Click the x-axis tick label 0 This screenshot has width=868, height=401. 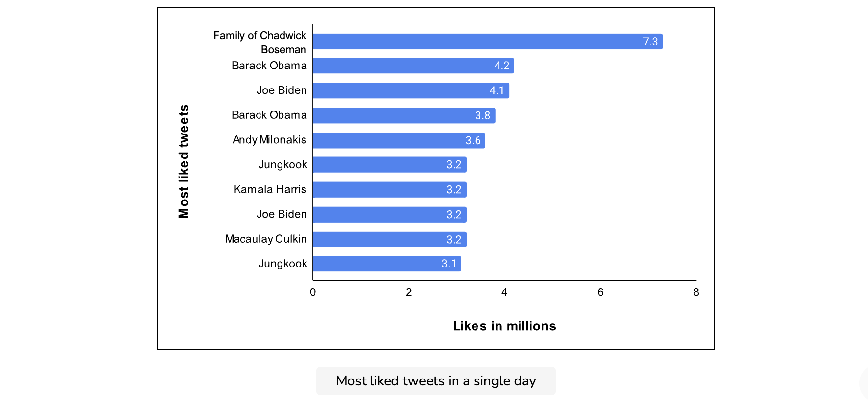313,292
